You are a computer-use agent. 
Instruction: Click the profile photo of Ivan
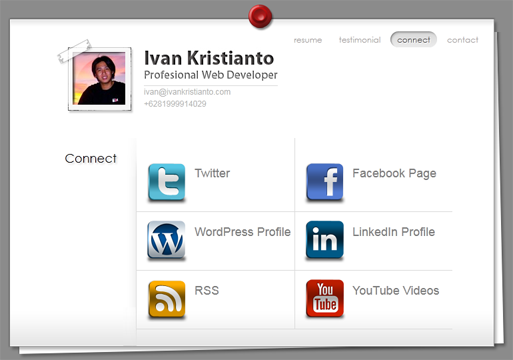99,78
